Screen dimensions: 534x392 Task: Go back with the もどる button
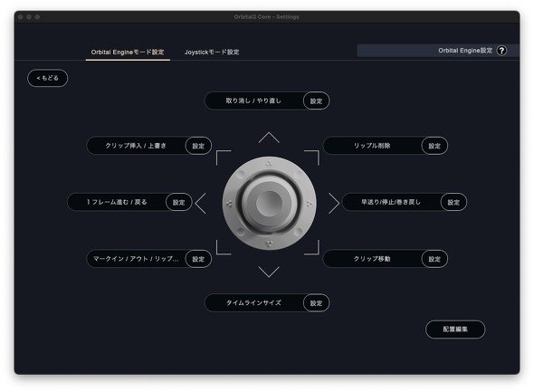[x=48, y=78]
